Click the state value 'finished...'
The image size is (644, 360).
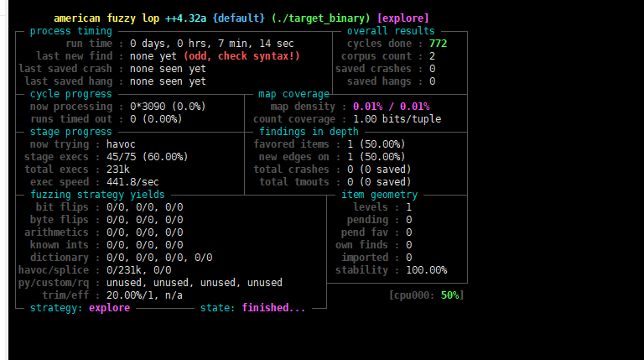pyautogui.click(x=273, y=308)
